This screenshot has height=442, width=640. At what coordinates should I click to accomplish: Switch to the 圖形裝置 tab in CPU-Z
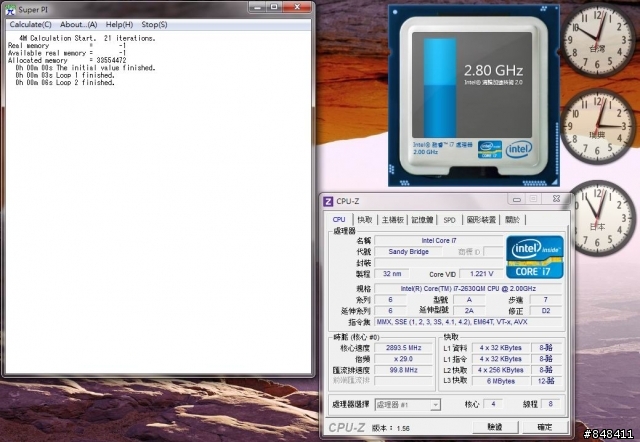tap(481, 220)
